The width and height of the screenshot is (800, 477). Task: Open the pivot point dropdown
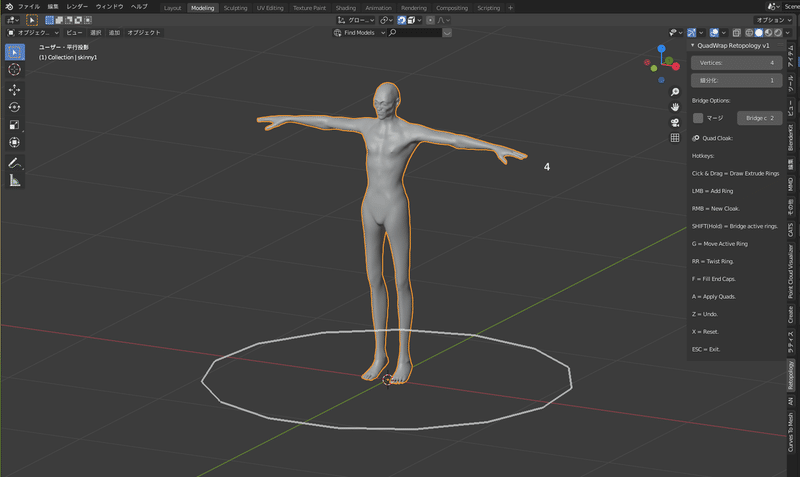[386, 20]
